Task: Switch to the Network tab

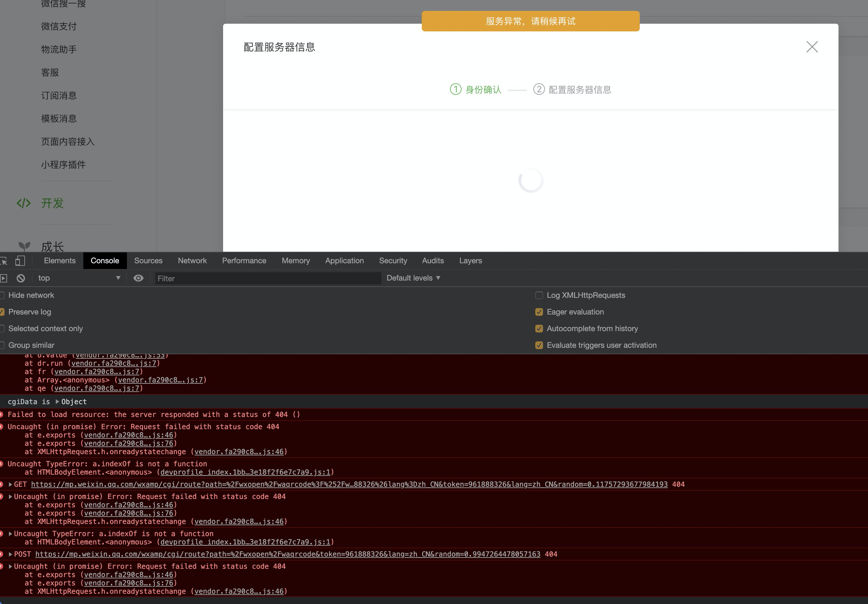Action: click(192, 261)
